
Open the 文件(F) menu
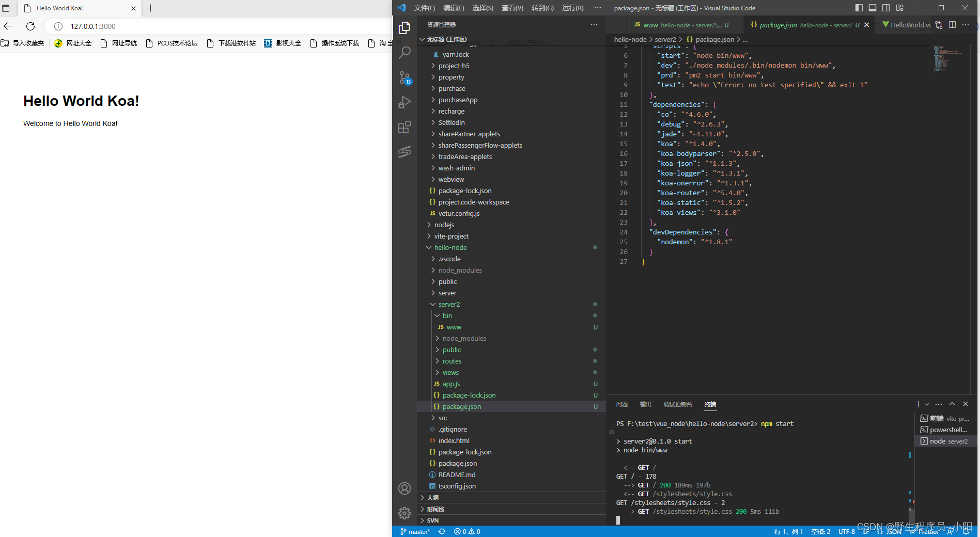(425, 8)
